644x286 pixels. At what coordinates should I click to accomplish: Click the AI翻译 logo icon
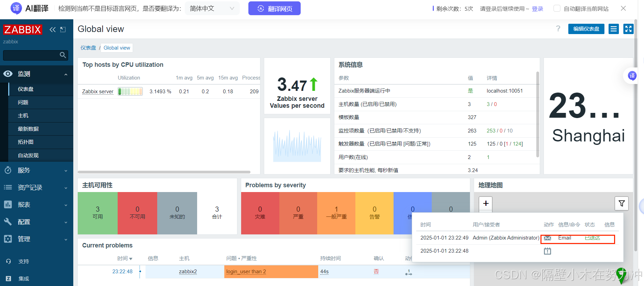pyautogui.click(x=16, y=8)
